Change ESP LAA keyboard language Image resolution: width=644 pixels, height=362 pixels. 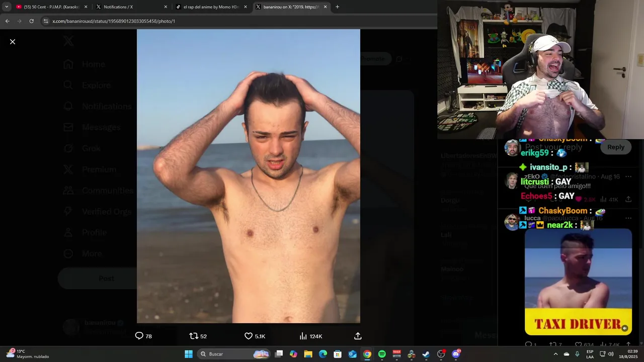tap(590, 354)
